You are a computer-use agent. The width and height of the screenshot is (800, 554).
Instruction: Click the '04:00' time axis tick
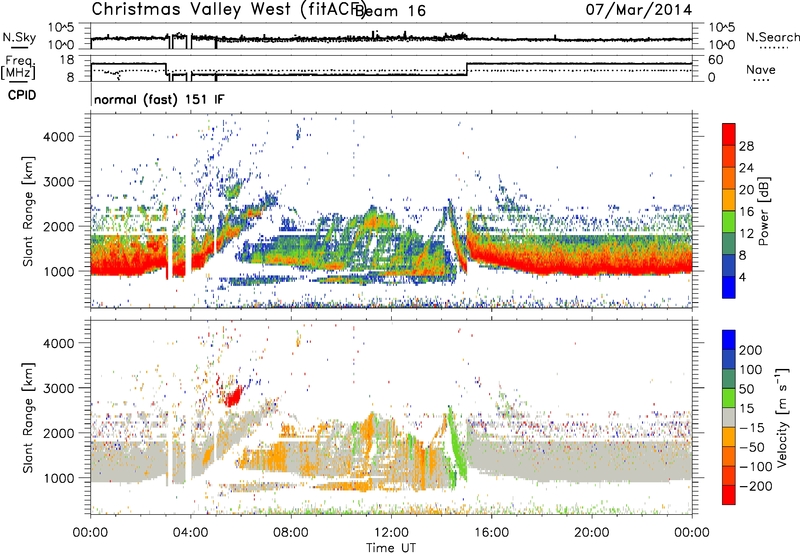coord(190,533)
